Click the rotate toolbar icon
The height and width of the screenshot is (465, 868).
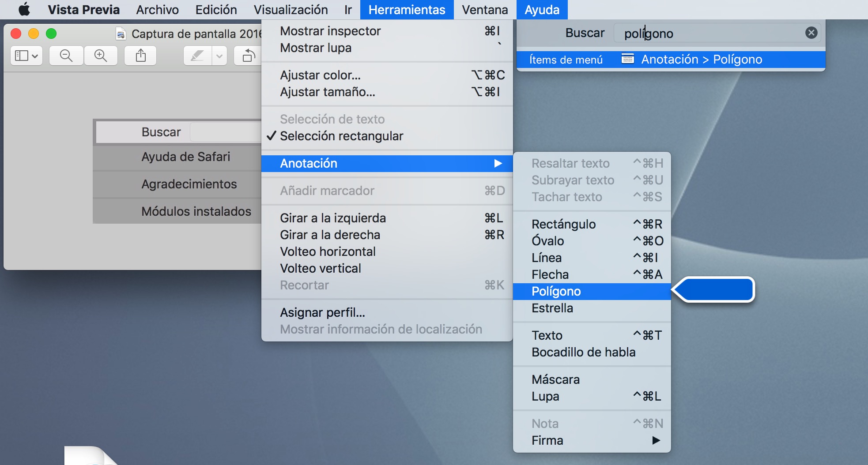pos(249,56)
